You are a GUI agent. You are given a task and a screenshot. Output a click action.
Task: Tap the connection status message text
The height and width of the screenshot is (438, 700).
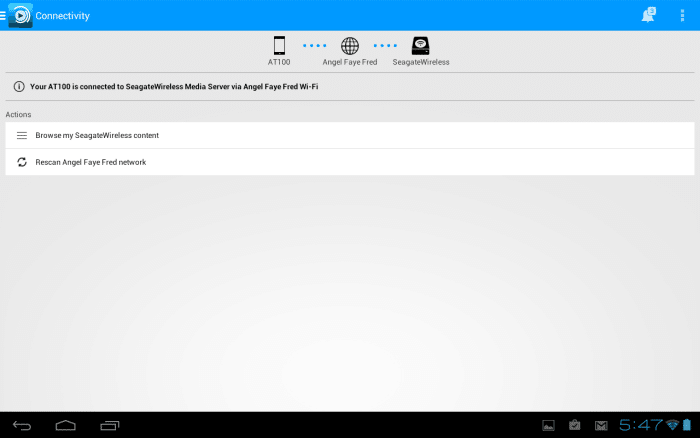point(174,87)
